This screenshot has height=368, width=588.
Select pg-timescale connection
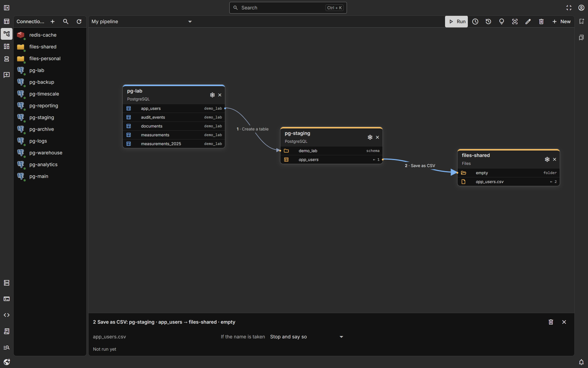point(50,94)
